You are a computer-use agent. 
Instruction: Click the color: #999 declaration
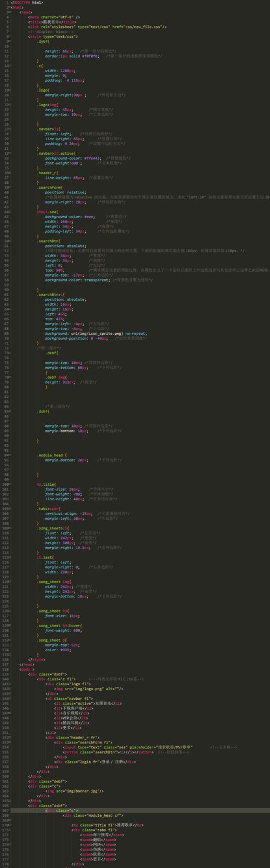59,650
